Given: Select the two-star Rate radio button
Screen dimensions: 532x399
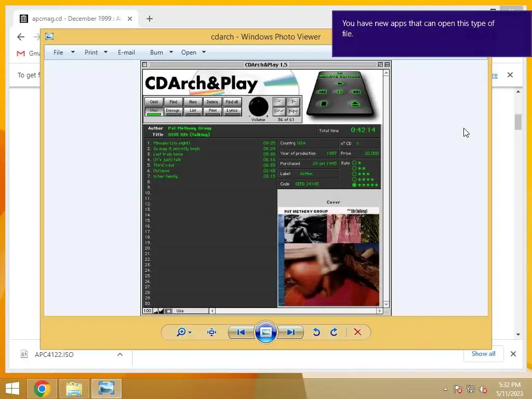Looking at the screenshot, I should click(x=354, y=168).
